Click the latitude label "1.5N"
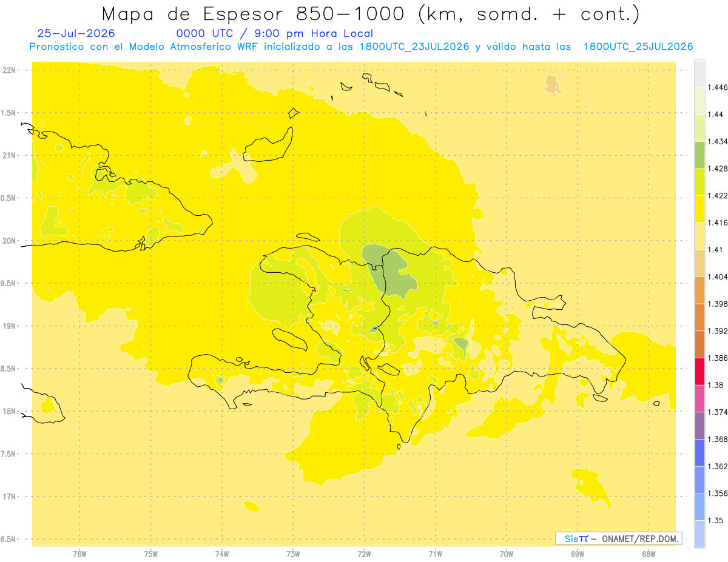 point(8,113)
